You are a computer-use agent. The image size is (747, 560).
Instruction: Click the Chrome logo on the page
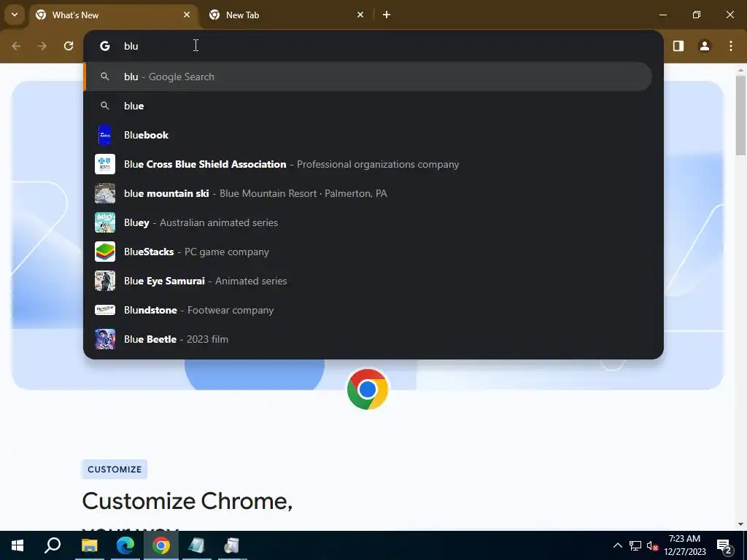pos(368,389)
